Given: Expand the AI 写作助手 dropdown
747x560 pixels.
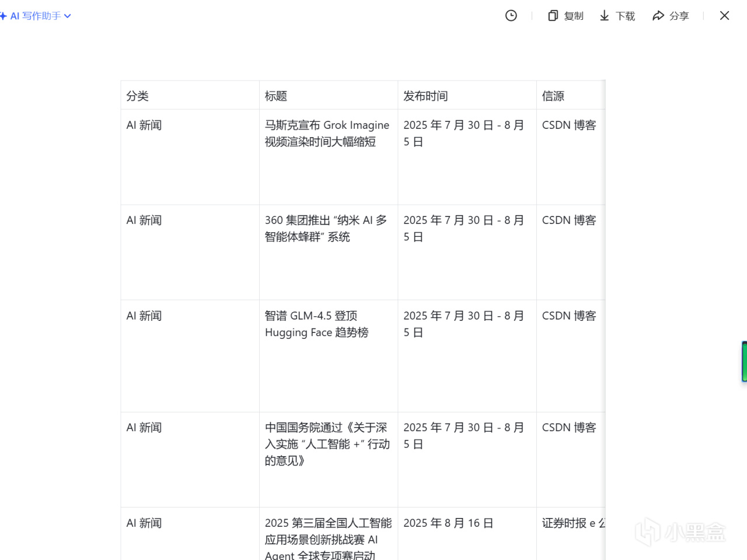Looking at the screenshot, I should pos(36,16).
